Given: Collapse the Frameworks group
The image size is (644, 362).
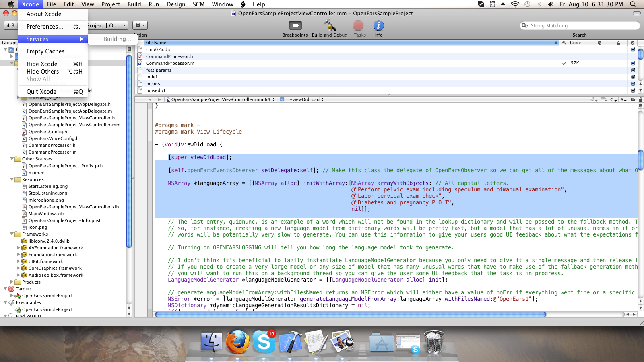Looking at the screenshot, I should 12,234.
